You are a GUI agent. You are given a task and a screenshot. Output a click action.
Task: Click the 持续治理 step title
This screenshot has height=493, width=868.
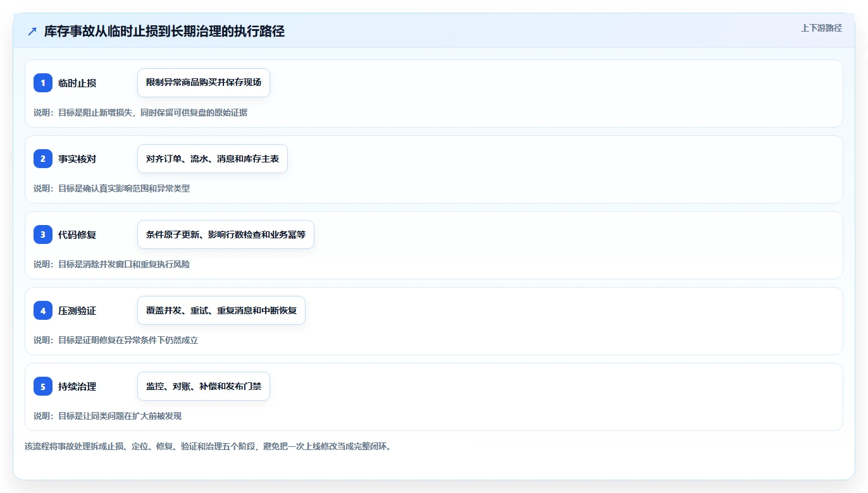pyautogui.click(x=77, y=386)
